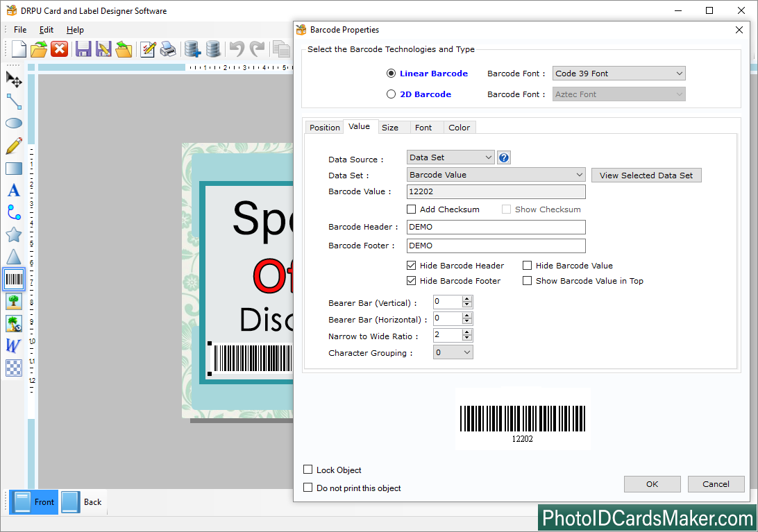Switch to the Back card side
Image resolution: width=758 pixels, height=532 pixels.
coord(83,502)
